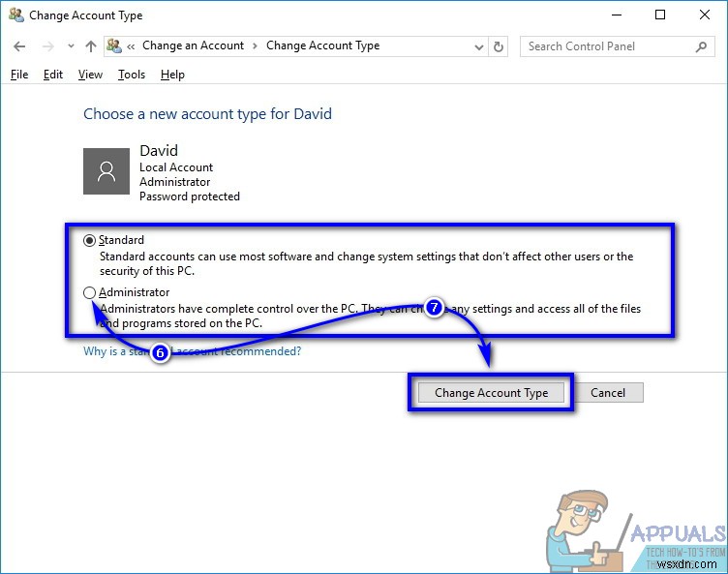Screen dimensions: 728x574
Task: Open the recent locations dropdown
Action: [x=71, y=45]
